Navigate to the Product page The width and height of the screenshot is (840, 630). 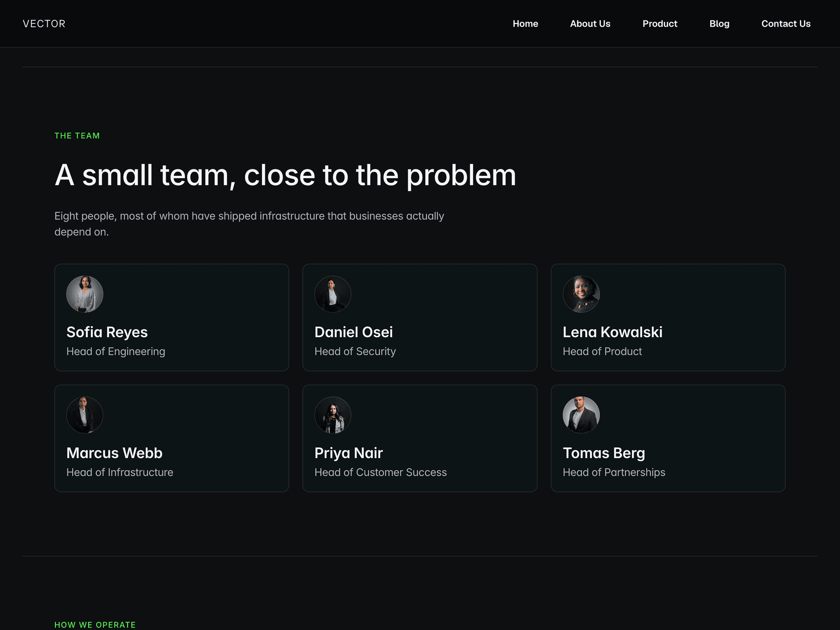(660, 24)
